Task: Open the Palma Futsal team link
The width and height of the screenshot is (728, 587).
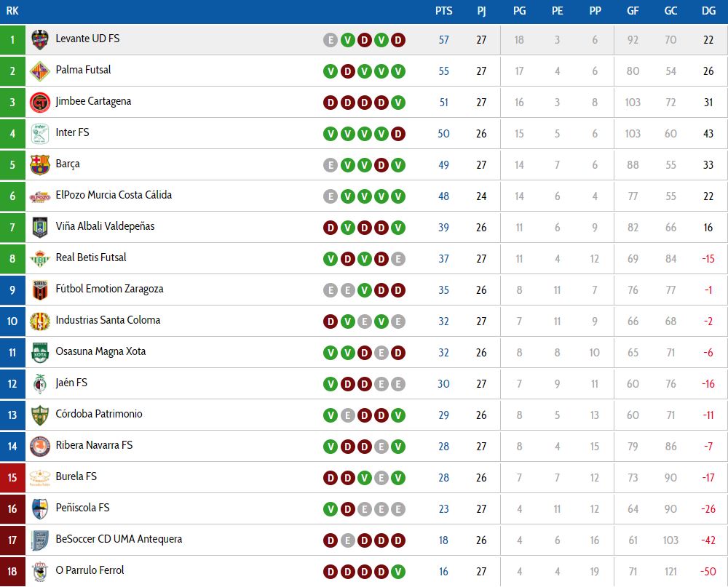Action: (83, 70)
